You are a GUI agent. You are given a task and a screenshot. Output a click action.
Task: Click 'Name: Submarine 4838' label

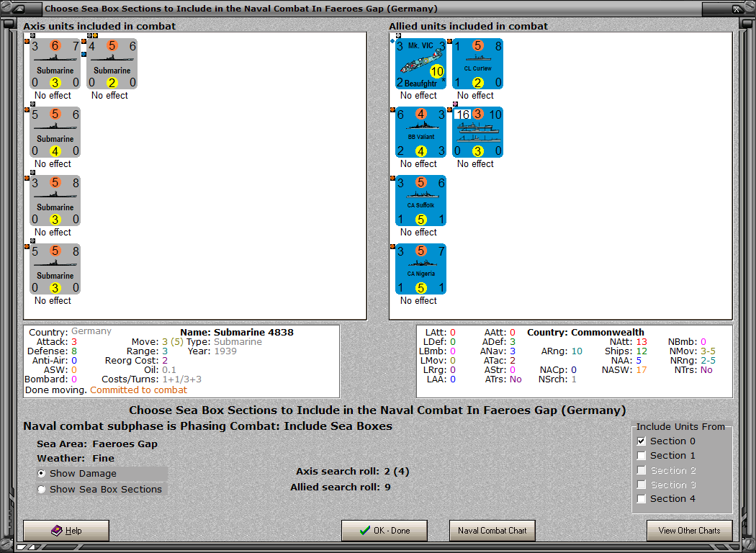pyautogui.click(x=237, y=332)
